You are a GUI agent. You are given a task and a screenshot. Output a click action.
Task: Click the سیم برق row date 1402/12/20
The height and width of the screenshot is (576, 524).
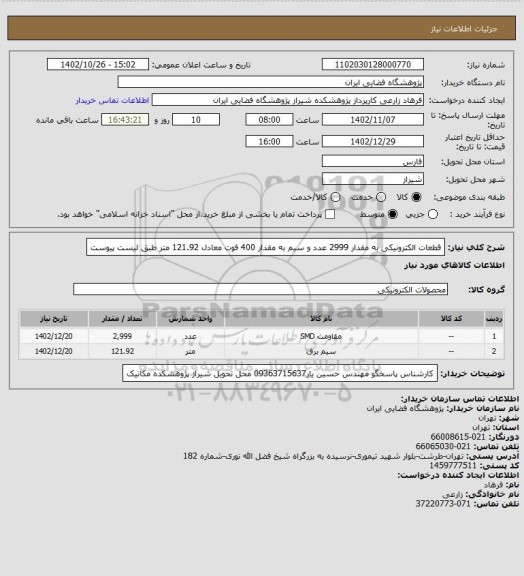pos(54,351)
